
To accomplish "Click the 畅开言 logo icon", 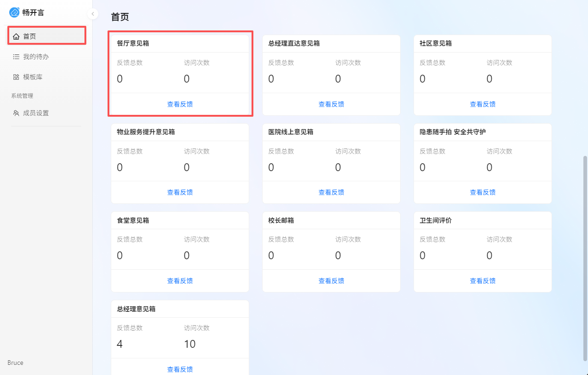I will pos(14,12).
